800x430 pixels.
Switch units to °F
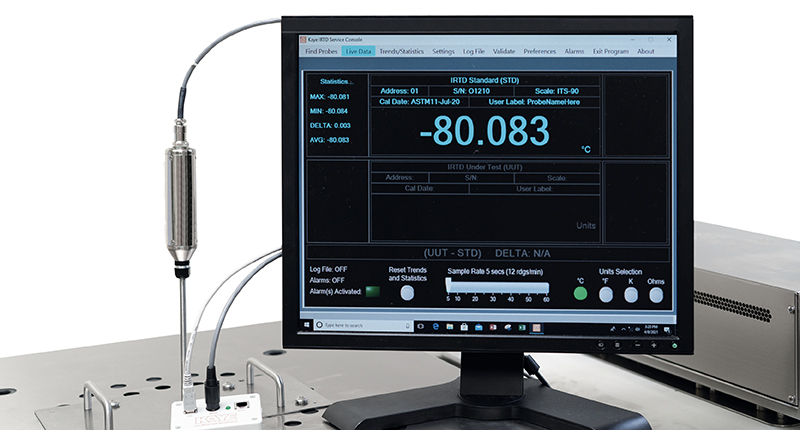(x=606, y=294)
